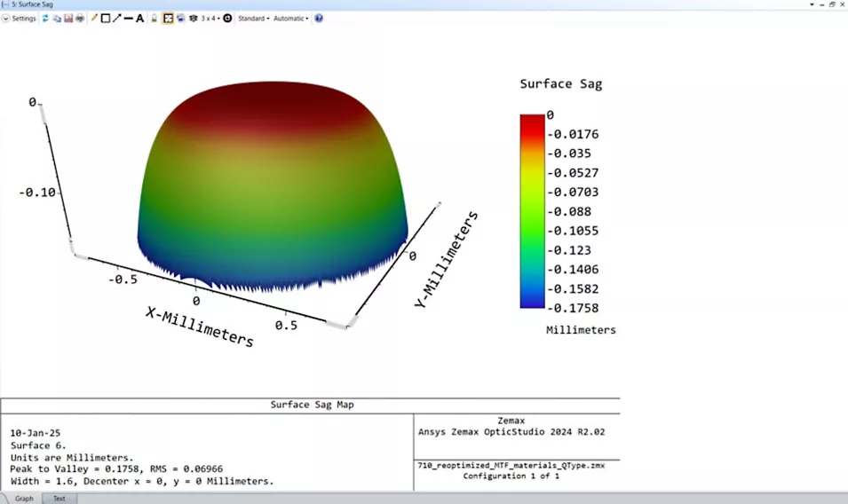848x504 pixels.
Task: Open the Automatic dropdown menu
Action: tap(291, 19)
